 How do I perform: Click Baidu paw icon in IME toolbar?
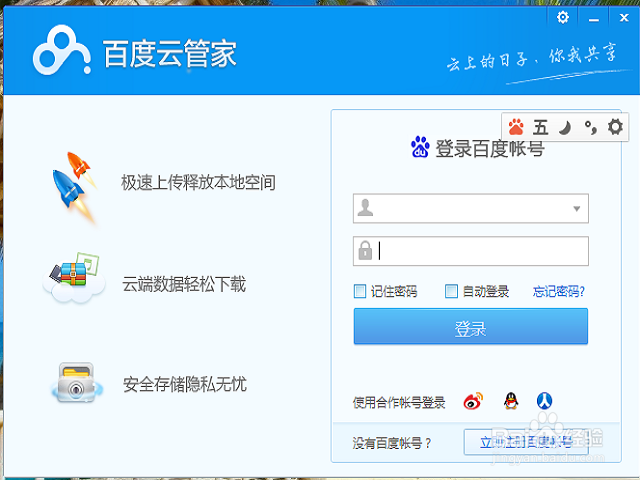pos(516,127)
